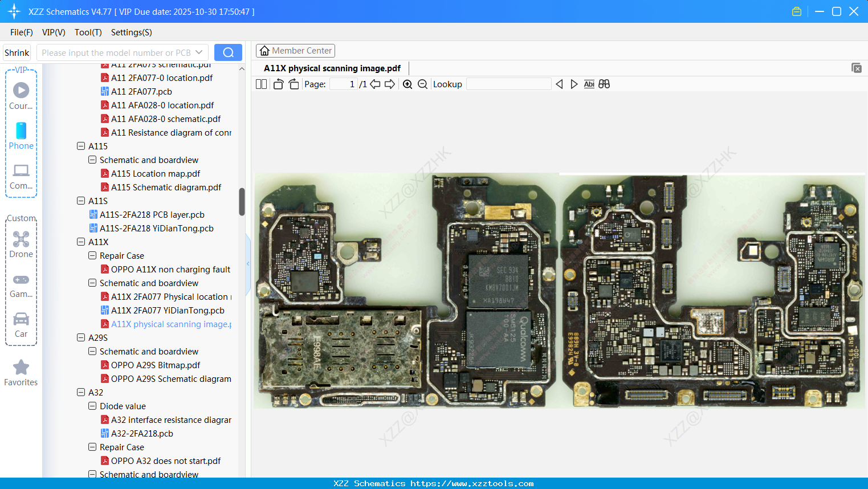The height and width of the screenshot is (489, 868).
Task: Switch to two-page view mode
Action: click(260, 84)
